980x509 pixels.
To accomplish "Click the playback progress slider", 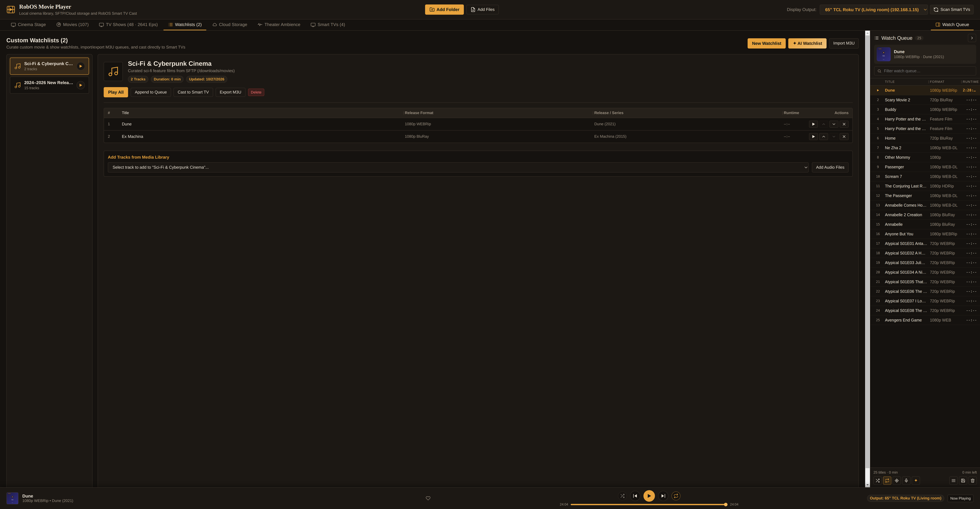I will pyautogui.click(x=649, y=504).
